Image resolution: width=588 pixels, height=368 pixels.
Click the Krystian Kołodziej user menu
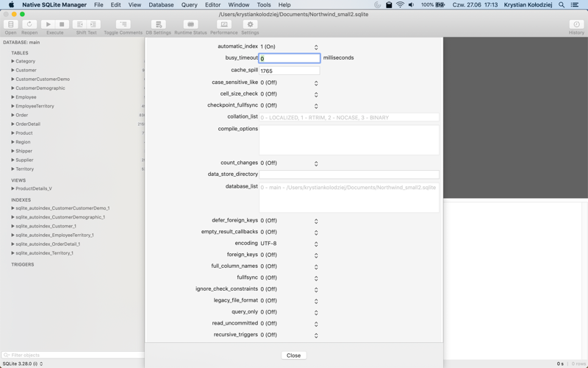(x=528, y=4)
